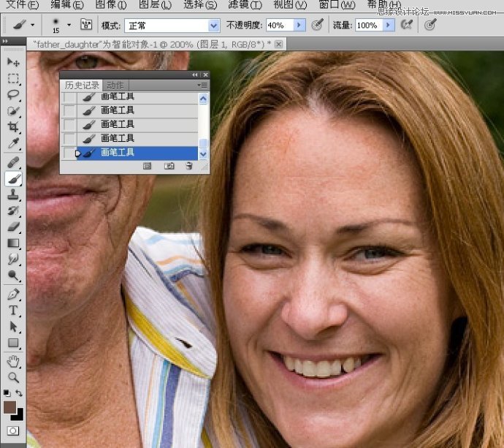Open the 图层(L) menu
Viewport: 504px width, 448px height.
(x=155, y=5)
